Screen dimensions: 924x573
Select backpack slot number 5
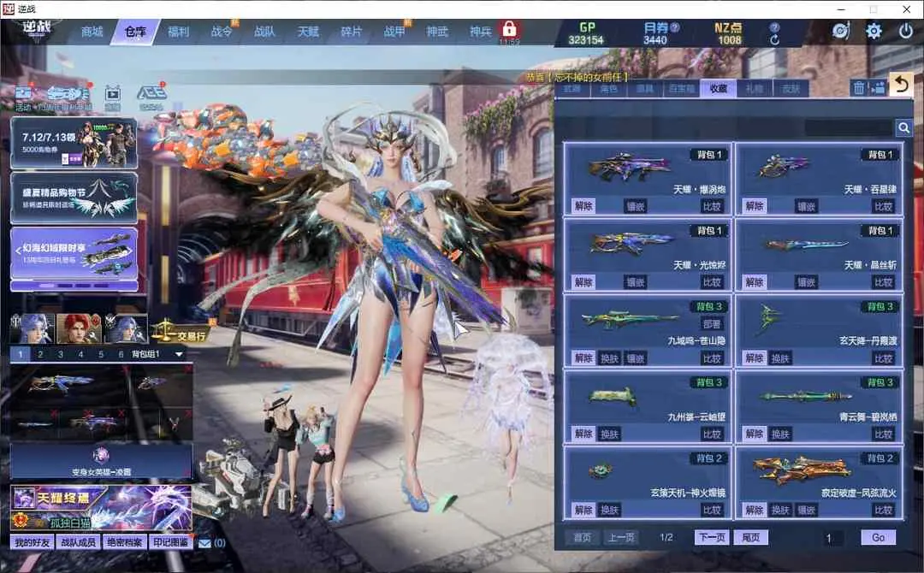pyautogui.click(x=100, y=354)
